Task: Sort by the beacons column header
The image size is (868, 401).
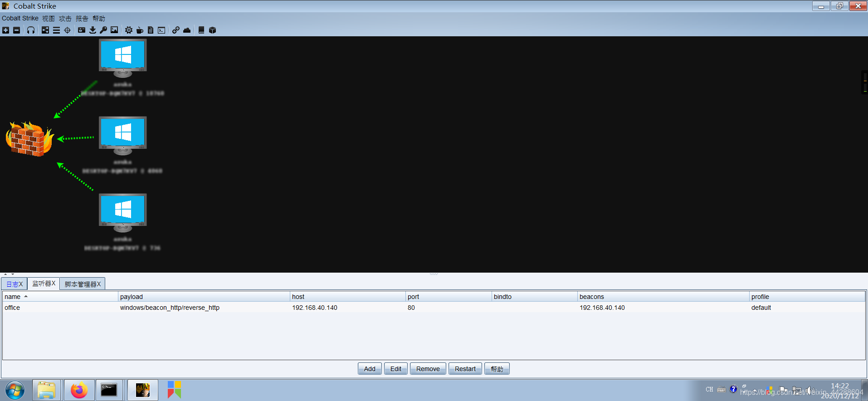Action: coord(663,297)
